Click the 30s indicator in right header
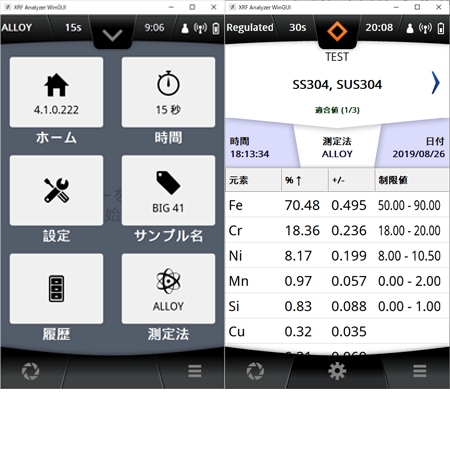 coord(297,27)
